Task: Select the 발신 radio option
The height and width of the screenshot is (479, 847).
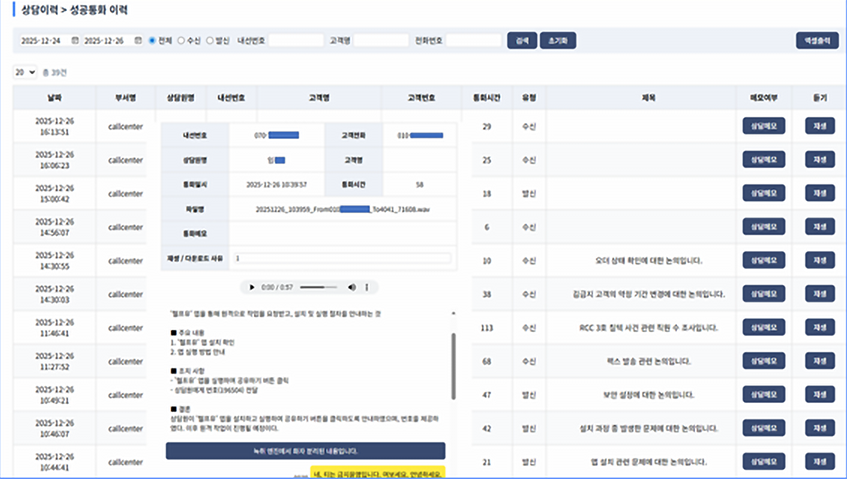Action: 210,41
